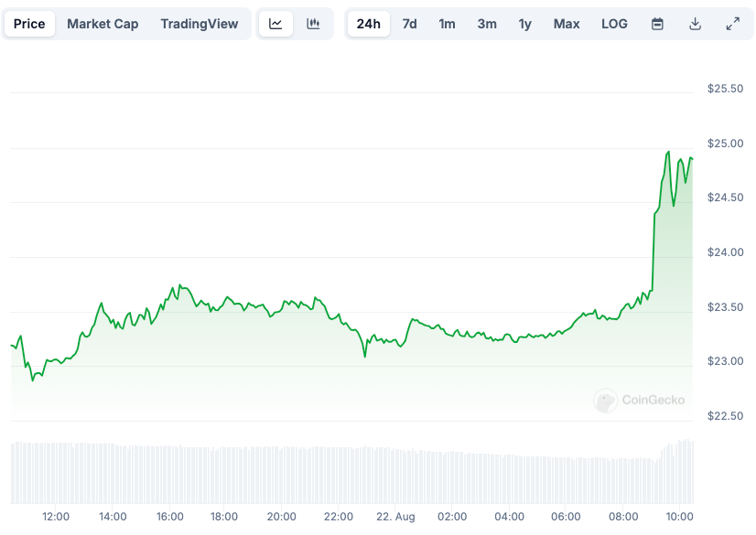Click the 08:00 time label
This screenshot has width=756, height=535.
pos(623,517)
